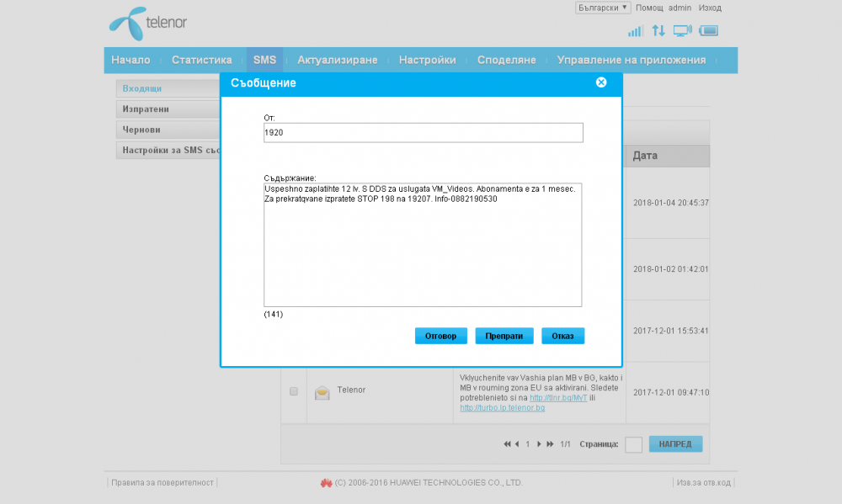Open the http://tlnr.bg/MyT link

(x=558, y=398)
